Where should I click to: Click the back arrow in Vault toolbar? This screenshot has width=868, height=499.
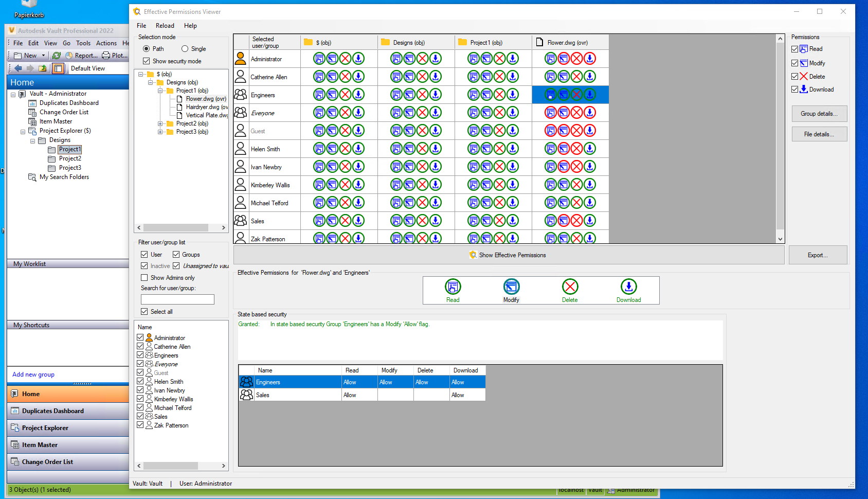(19, 68)
